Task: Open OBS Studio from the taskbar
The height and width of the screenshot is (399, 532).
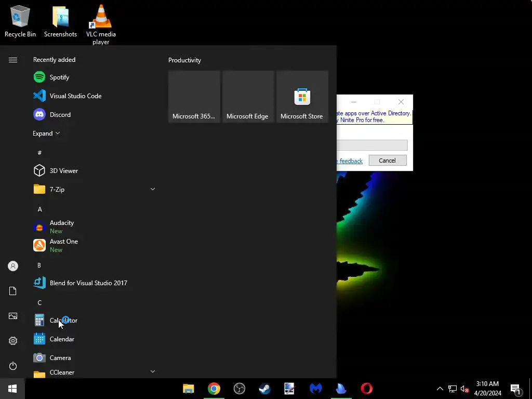Action: coord(239,389)
